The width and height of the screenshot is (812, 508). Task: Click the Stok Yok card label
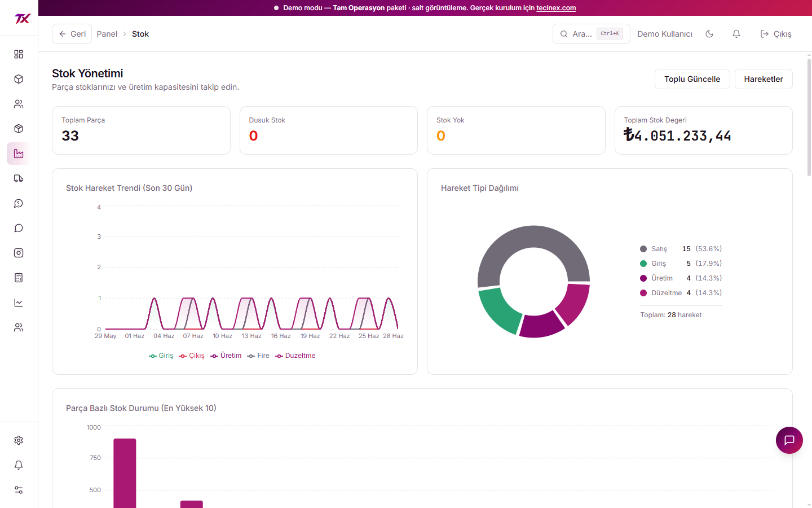tap(451, 120)
